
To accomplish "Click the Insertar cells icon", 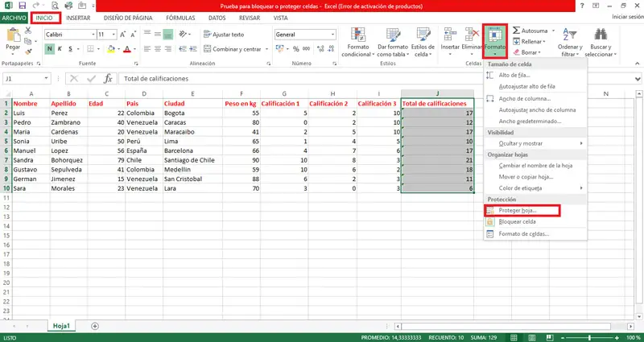I will [x=450, y=35].
